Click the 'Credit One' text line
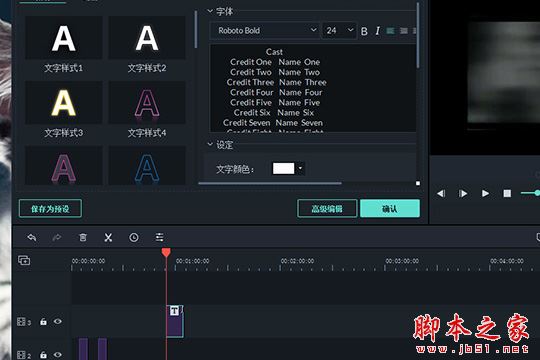The width and height of the screenshot is (540, 360). coord(251,62)
